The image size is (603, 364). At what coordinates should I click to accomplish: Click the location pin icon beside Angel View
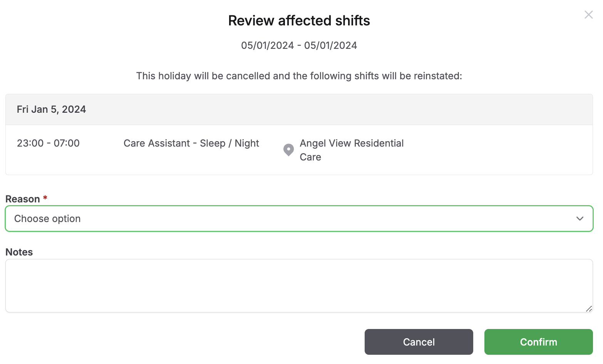tap(288, 150)
